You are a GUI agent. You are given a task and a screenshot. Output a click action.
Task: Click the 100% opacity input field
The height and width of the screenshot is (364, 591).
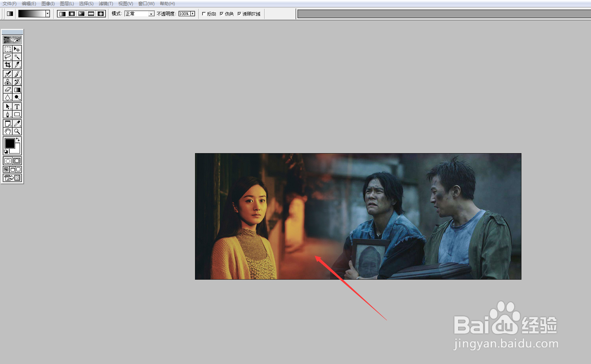[x=184, y=14]
